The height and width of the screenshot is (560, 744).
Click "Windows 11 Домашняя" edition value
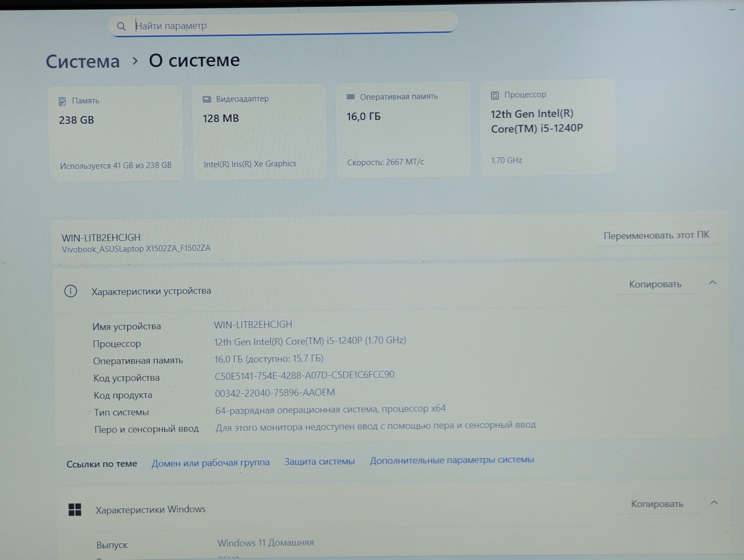pos(265,543)
